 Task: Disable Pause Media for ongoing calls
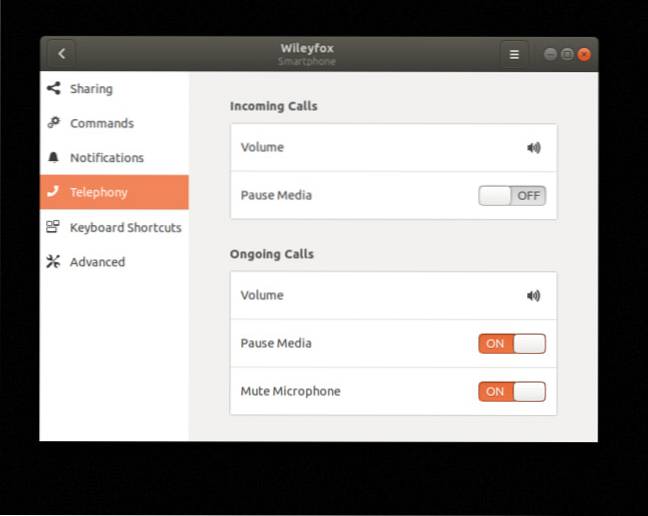click(x=512, y=344)
